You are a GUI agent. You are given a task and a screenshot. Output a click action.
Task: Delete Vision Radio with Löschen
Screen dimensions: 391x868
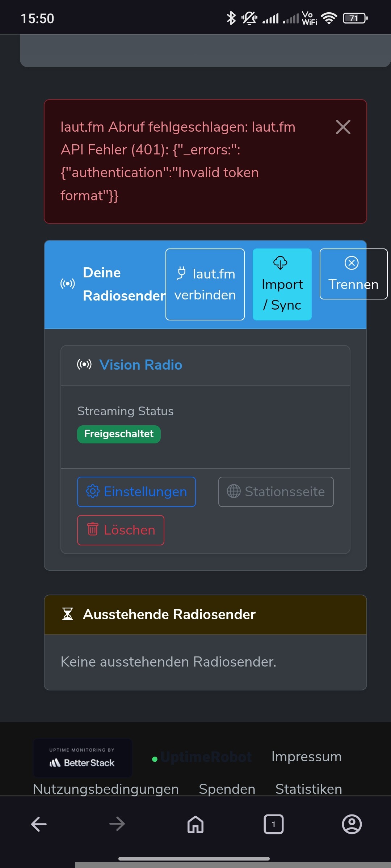point(121,530)
